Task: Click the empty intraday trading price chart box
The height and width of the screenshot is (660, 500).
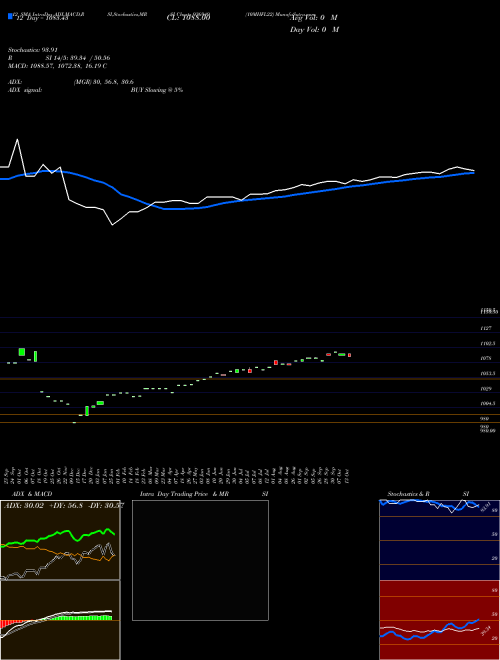Action: click(200, 560)
